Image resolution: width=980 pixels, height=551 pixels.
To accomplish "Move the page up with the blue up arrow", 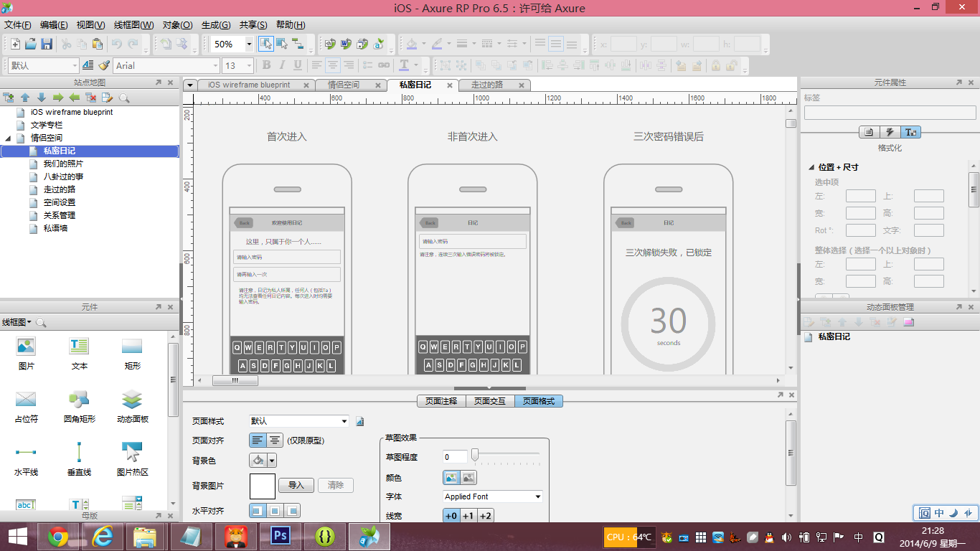I will coord(25,98).
